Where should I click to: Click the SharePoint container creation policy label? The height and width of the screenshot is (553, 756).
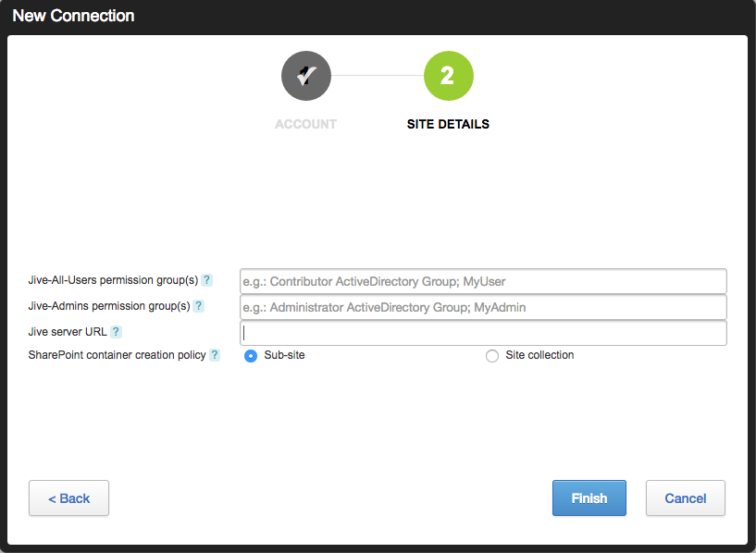point(118,355)
